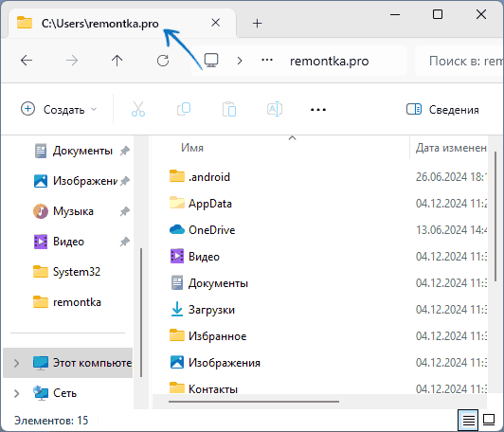Click pin icon next to sidebar Видео
Viewport: 504px width, 432px height.
coord(125,242)
